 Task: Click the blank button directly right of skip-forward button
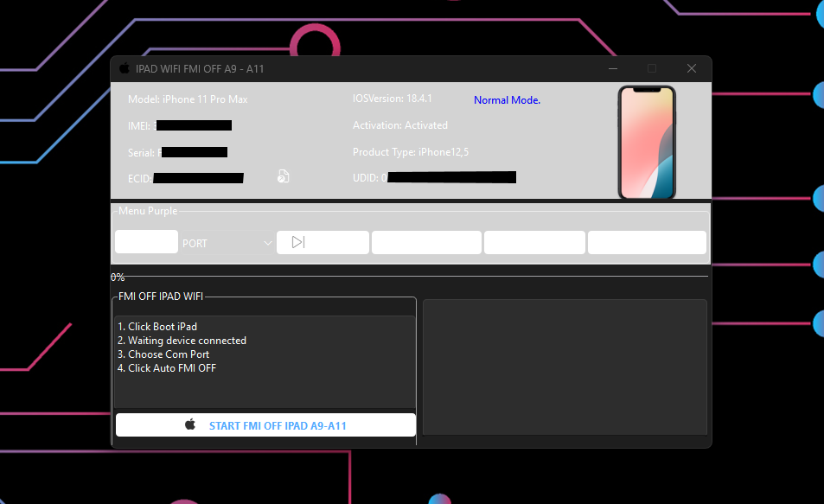coord(426,242)
